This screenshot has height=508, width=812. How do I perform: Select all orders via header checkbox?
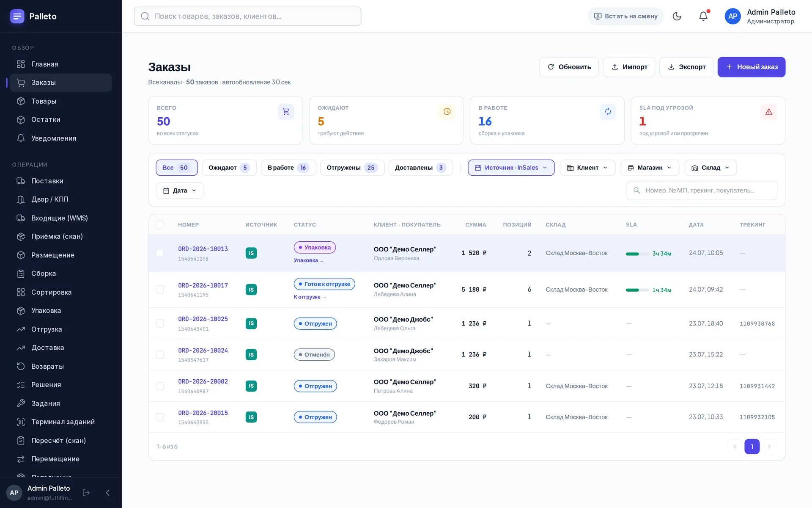[160, 224]
